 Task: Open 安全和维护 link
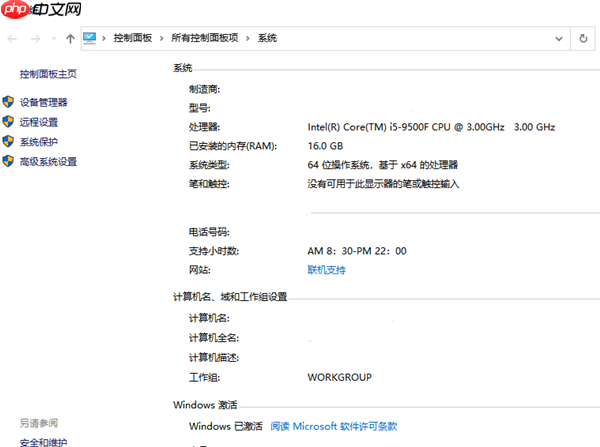click(43, 442)
